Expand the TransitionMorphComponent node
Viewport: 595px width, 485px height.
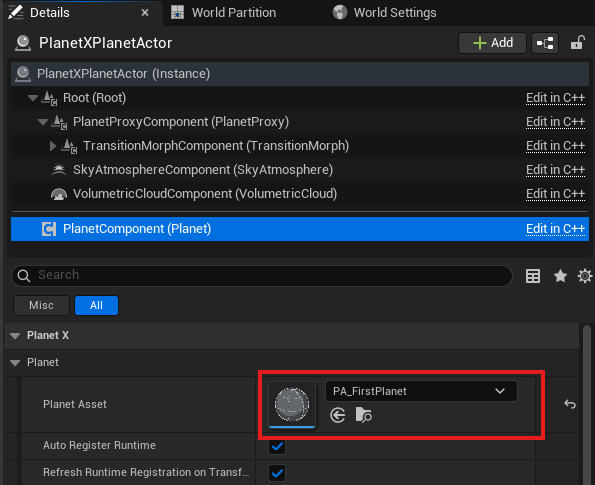(53, 146)
